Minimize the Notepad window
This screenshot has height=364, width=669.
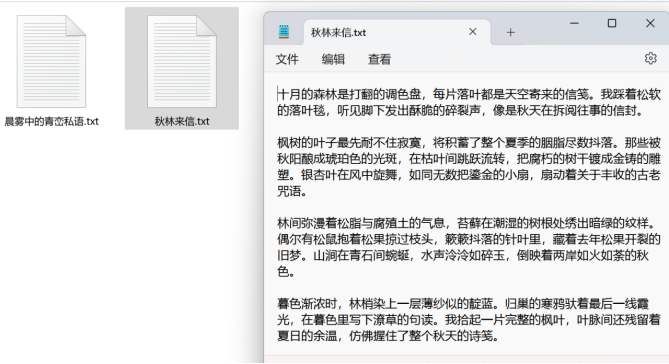click(x=574, y=23)
